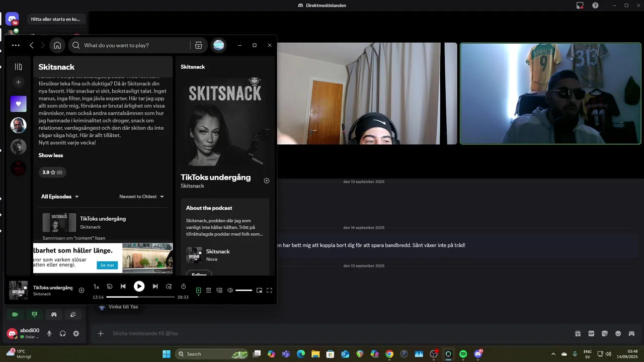Rate the podcast via the 3.9 star chip
Image resolution: width=644 pixels, height=362 pixels.
click(52, 172)
